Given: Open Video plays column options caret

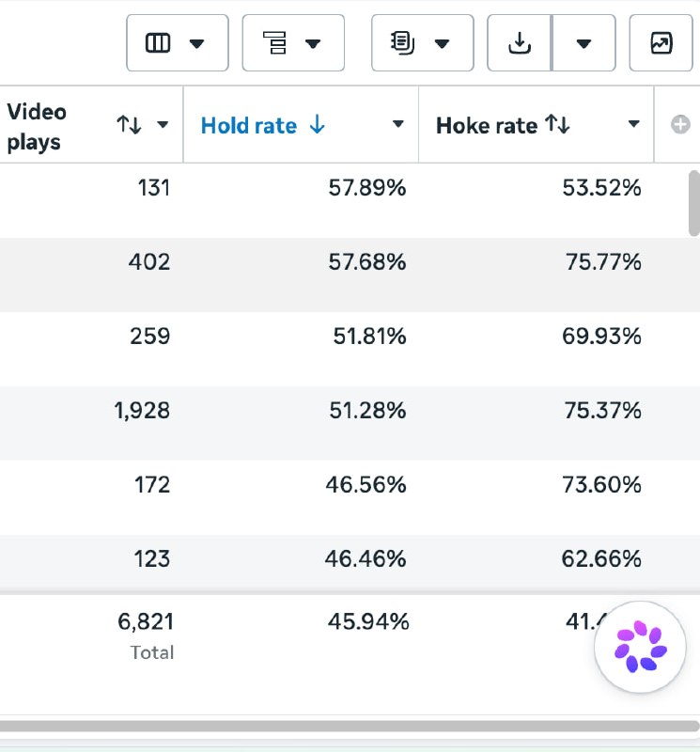Looking at the screenshot, I should click(x=163, y=125).
